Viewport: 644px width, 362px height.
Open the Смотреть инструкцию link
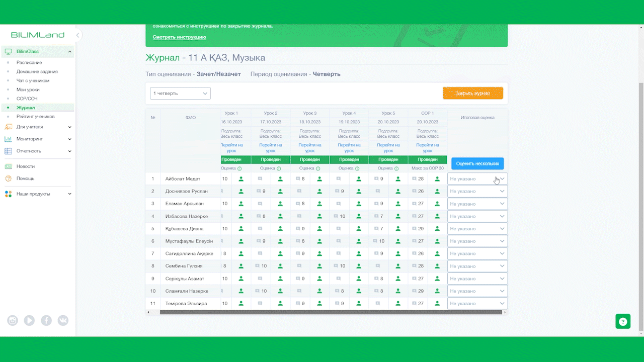click(x=179, y=37)
